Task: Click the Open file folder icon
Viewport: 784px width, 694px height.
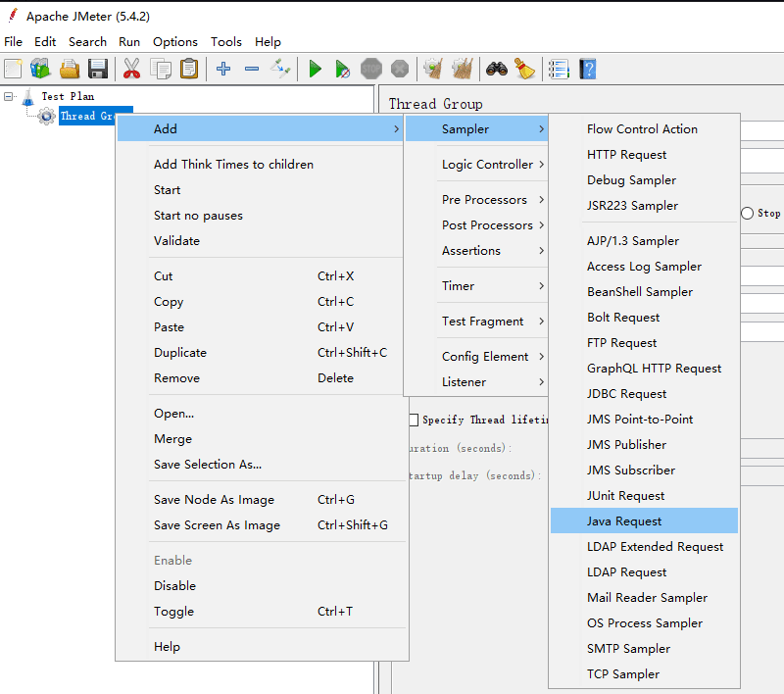Action: click(70, 69)
